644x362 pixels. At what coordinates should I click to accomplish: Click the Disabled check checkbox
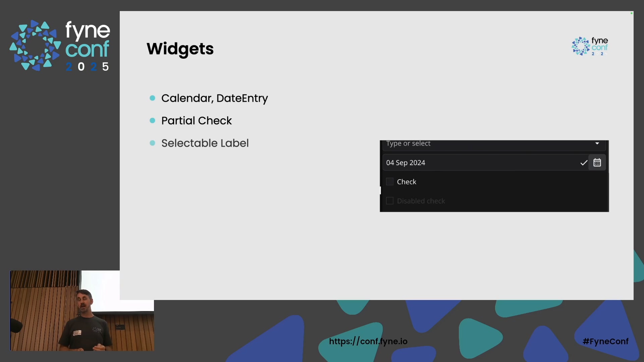(x=389, y=201)
